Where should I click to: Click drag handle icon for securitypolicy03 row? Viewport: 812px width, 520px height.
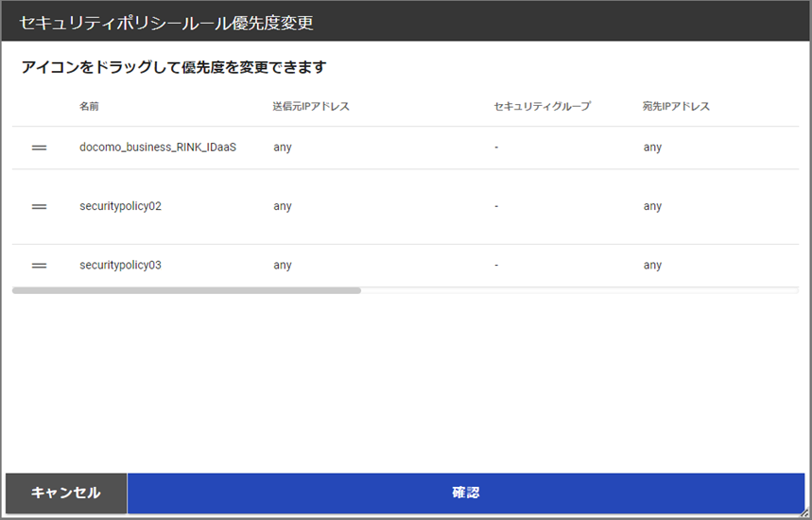click(x=40, y=266)
